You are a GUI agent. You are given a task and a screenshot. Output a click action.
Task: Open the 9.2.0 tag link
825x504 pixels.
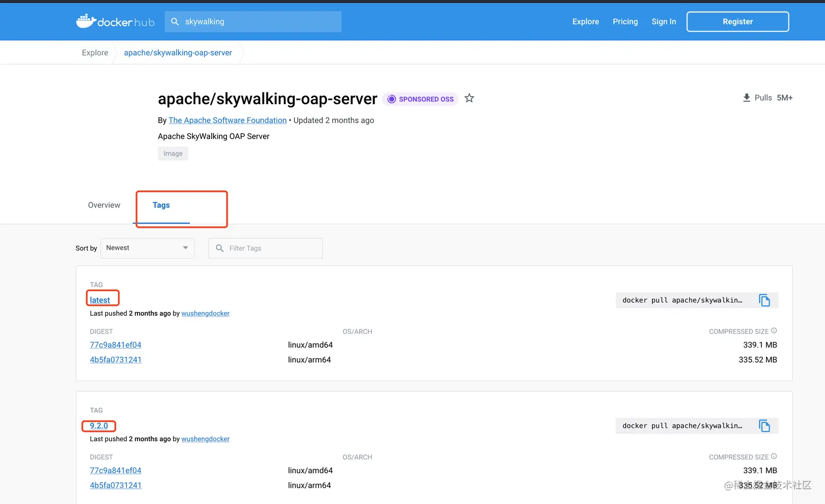point(99,426)
